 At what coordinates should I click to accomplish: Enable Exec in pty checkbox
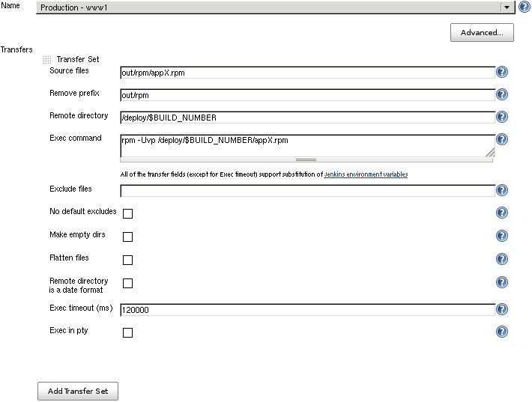pyautogui.click(x=127, y=332)
